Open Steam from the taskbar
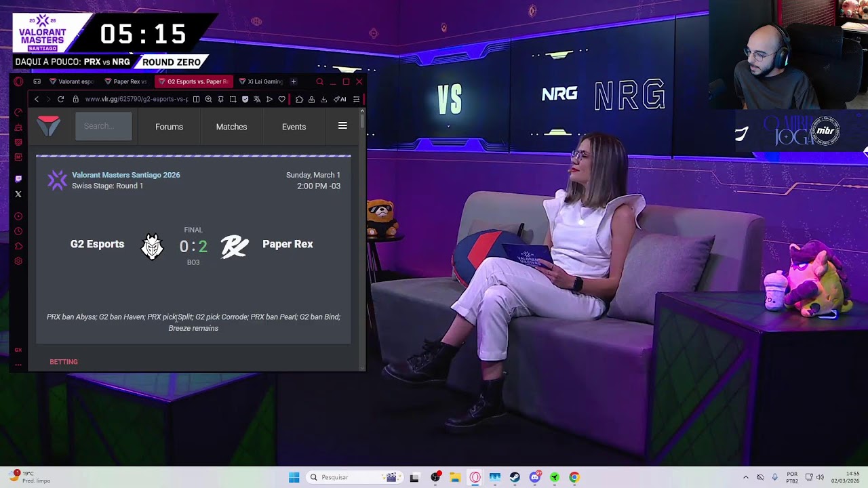This screenshot has height=488, width=868. coord(515,477)
